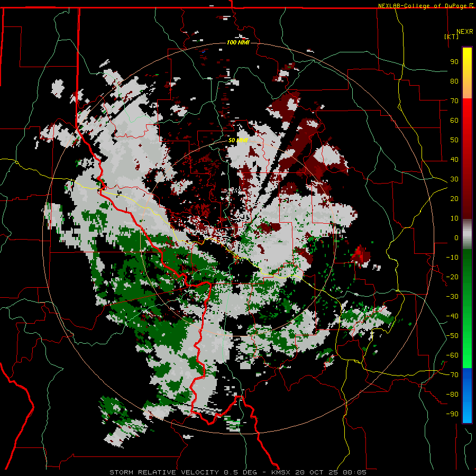Click the -10 value on the velocity scale

click(452, 258)
